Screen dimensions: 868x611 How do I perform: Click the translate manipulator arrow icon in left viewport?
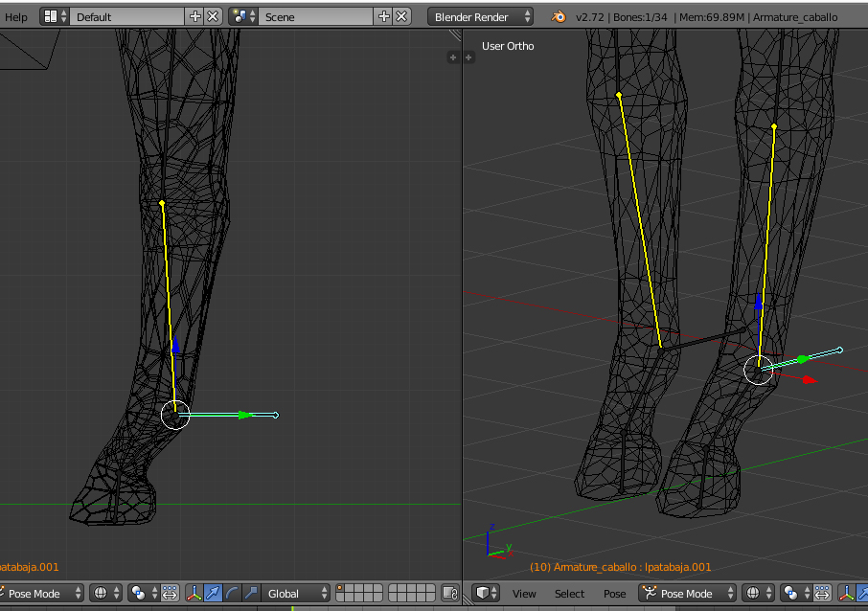[x=213, y=594]
